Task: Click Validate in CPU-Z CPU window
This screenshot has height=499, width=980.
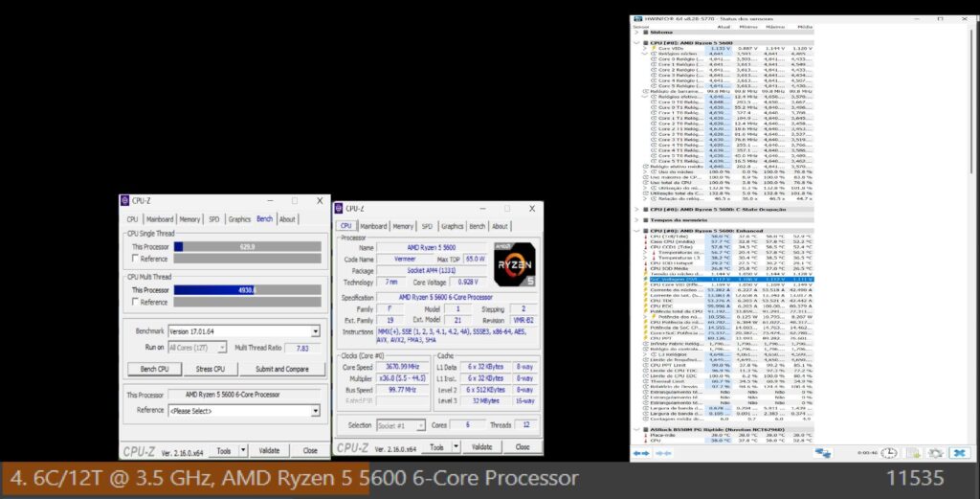Action: tap(482, 447)
